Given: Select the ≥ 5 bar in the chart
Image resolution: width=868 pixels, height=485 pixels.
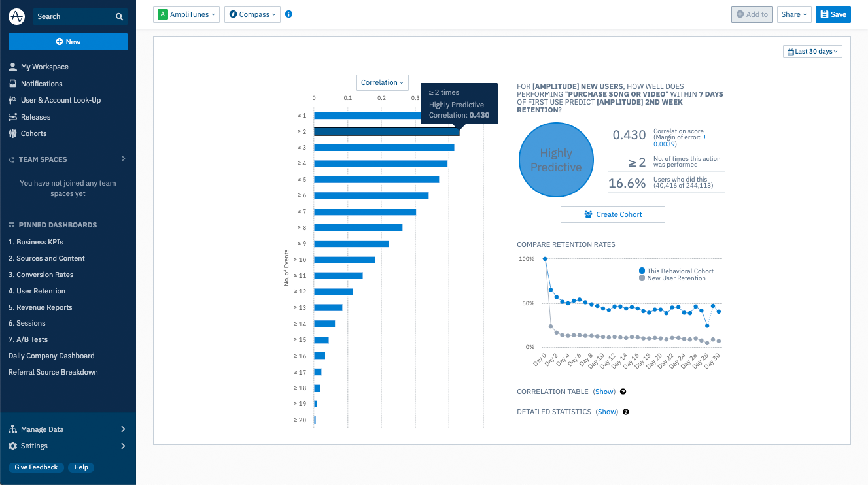Looking at the screenshot, I should tap(377, 180).
